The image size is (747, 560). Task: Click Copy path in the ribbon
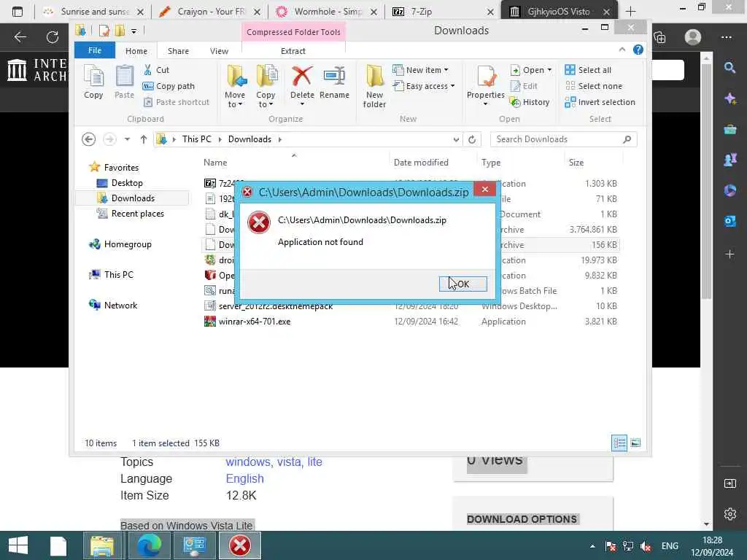tap(169, 86)
